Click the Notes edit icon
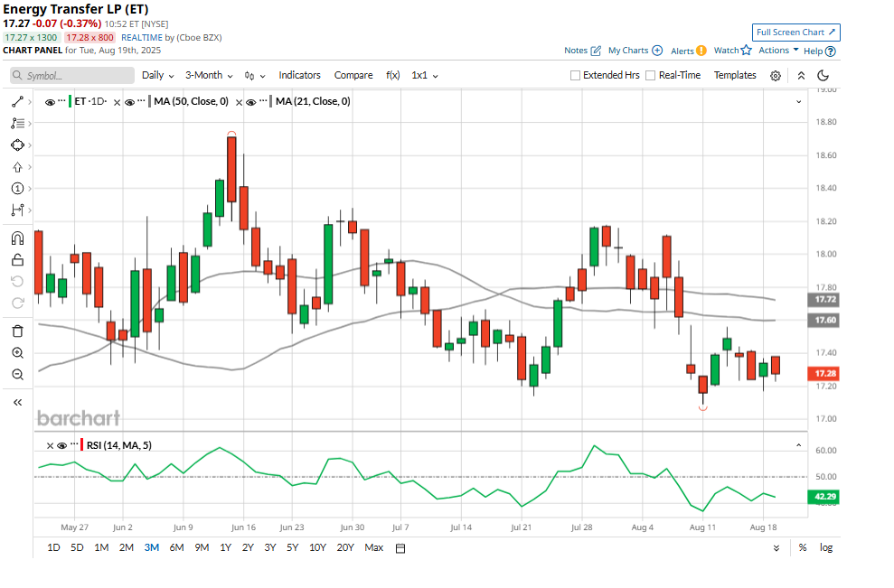 pyautogui.click(x=596, y=51)
